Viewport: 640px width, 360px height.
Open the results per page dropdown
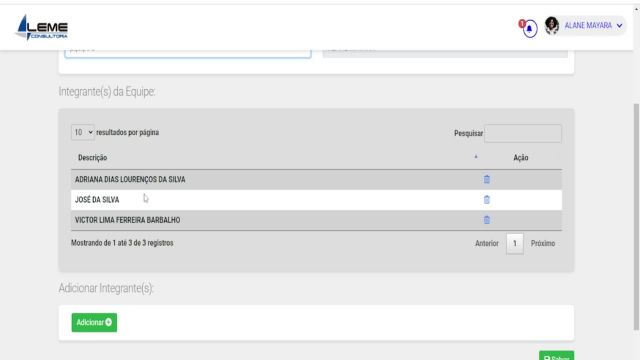(x=83, y=132)
